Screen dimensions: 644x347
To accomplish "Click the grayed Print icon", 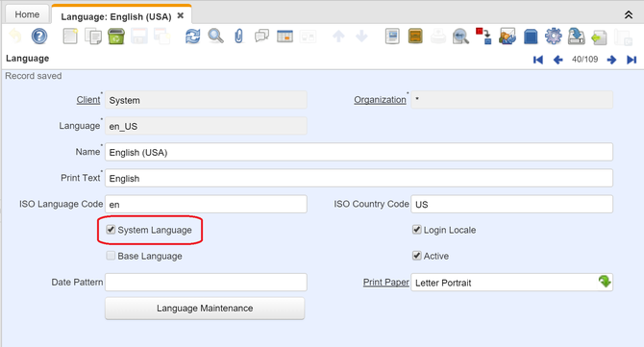I will pyautogui.click(x=438, y=37).
